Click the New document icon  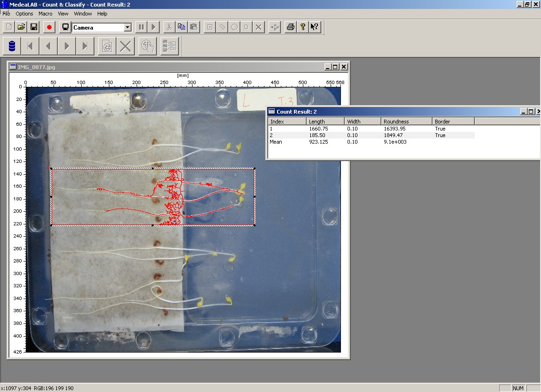point(9,27)
